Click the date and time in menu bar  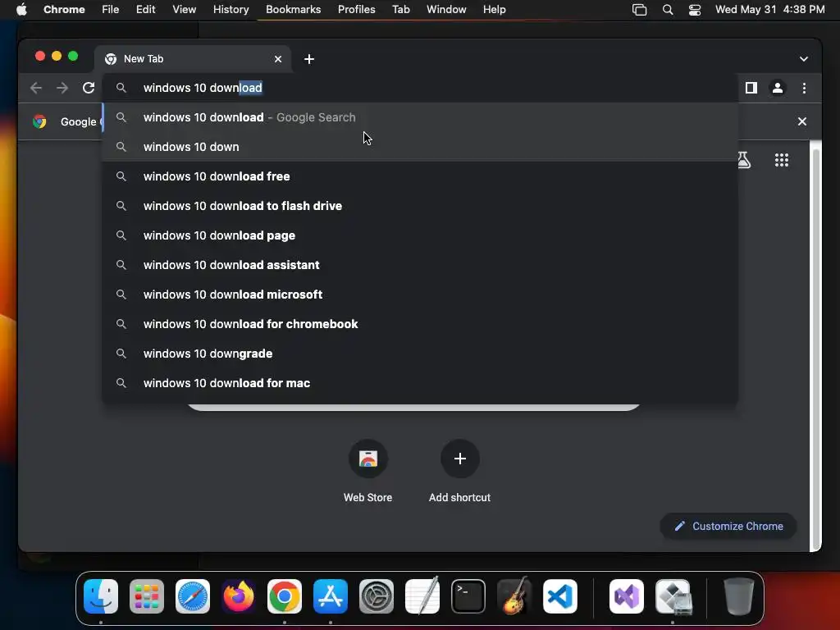tap(769, 10)
